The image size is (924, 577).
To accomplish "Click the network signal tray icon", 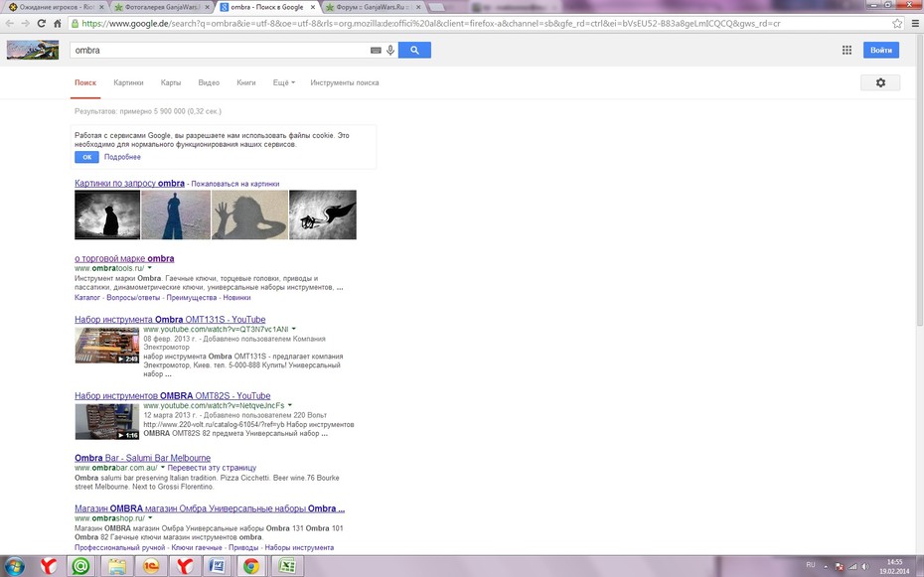I will click(x=852, y=566).
